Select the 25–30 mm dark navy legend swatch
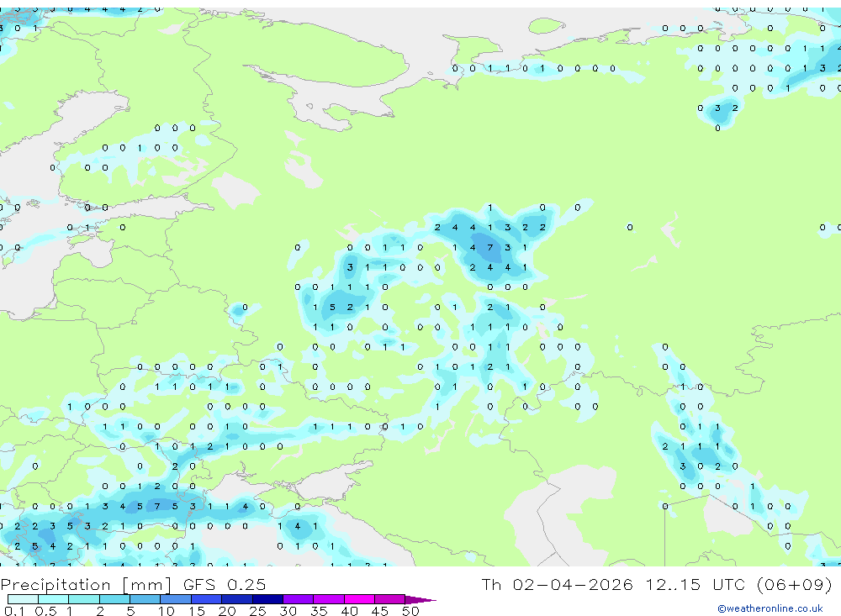Image resolution: width=841 pixels, height=616 pixels. click(267, 599)
